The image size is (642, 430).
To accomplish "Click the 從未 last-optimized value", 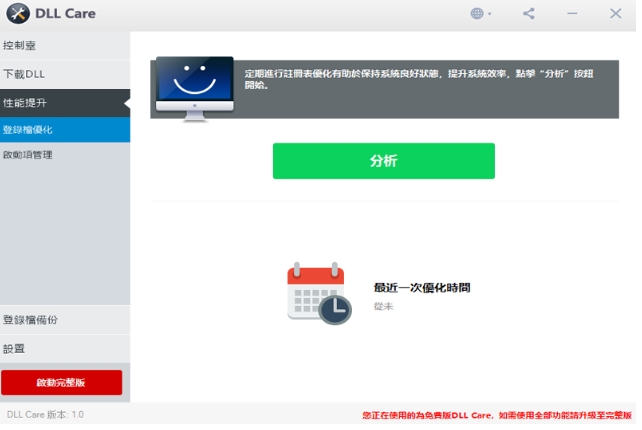I will [383, 306].
